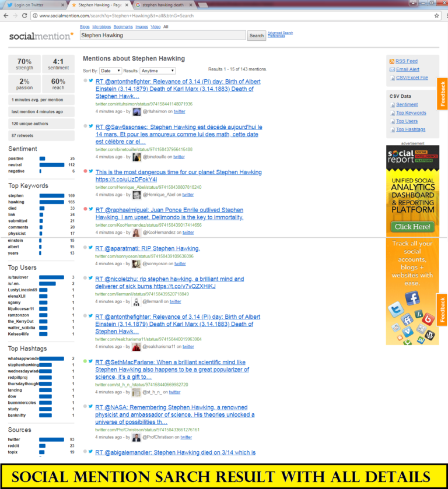Click the browser address bar

coord(234,16)
